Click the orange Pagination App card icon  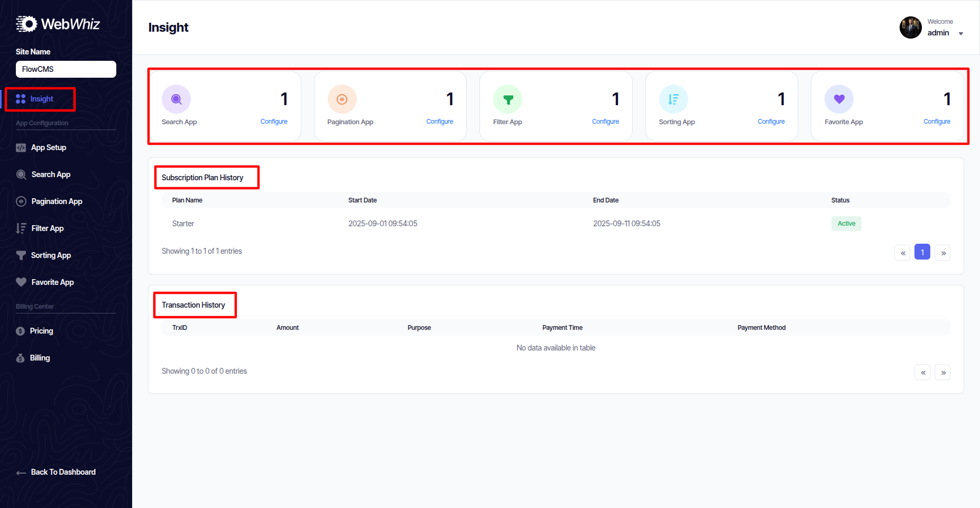342,99
